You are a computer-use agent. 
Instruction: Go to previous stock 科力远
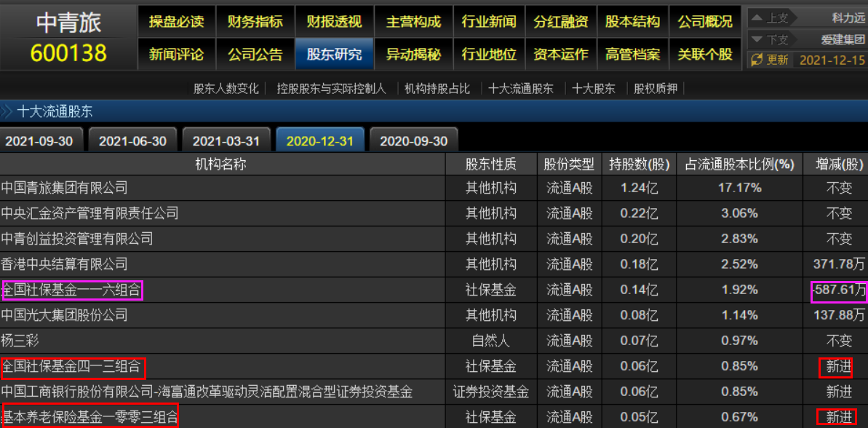click(848, 18)
